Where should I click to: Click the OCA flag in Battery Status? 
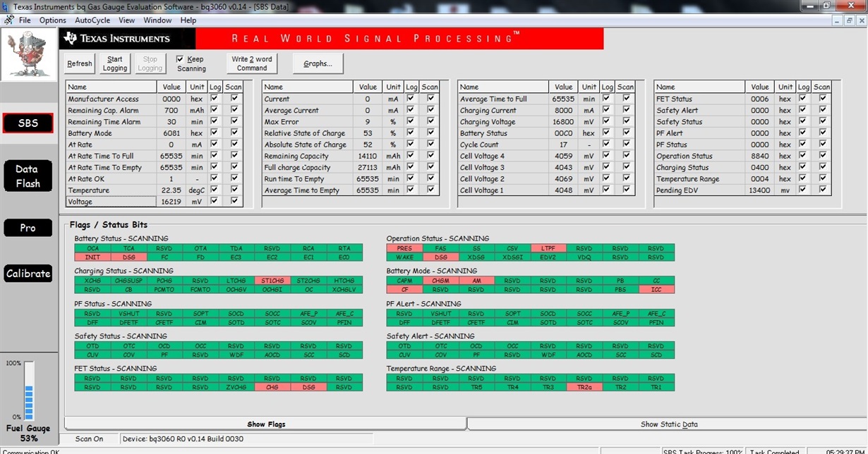[x=92, y=248]
